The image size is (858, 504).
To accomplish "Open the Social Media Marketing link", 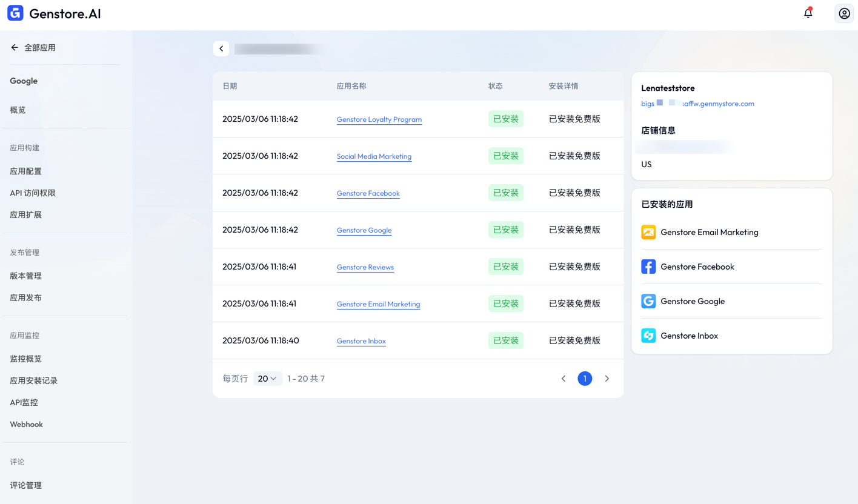I will pos(374,156).
